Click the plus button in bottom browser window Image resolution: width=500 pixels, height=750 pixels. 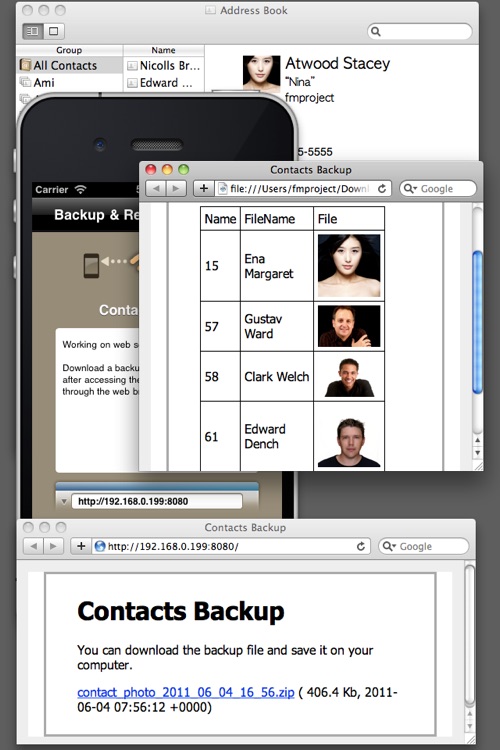tap(81, 546)
